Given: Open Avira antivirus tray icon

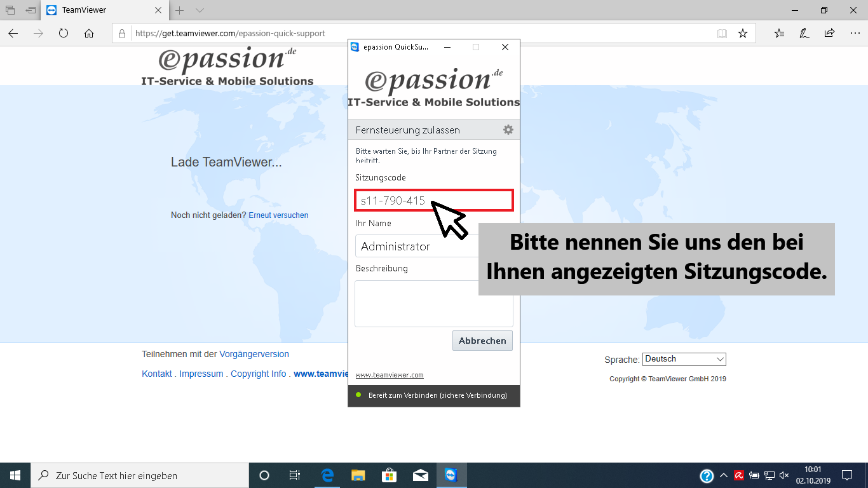Looking at the screenshot, I should [739, 475].
